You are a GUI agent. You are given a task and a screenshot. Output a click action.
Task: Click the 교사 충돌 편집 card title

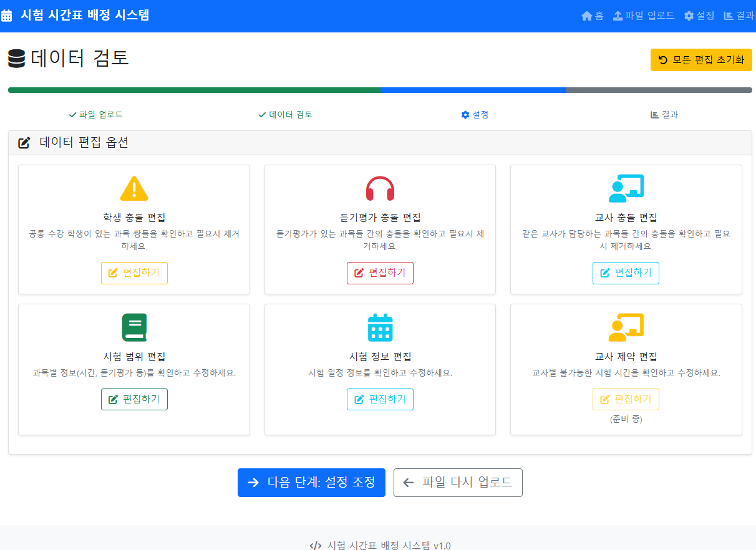click(626, 218)
